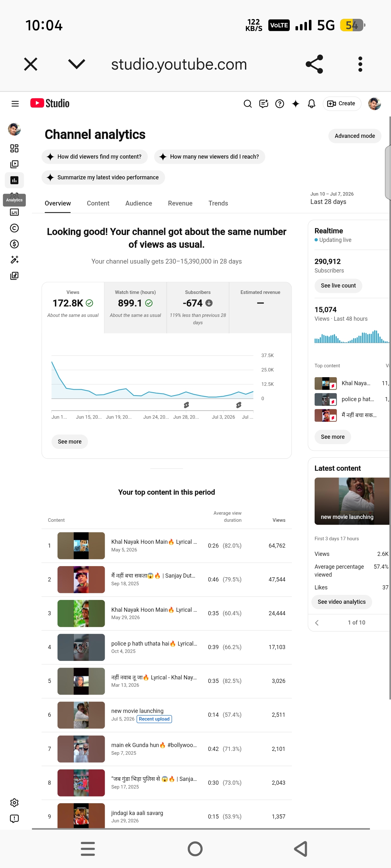Open the Subtitles icon in sidebar

pyautogui.click(x=14, y=212)
